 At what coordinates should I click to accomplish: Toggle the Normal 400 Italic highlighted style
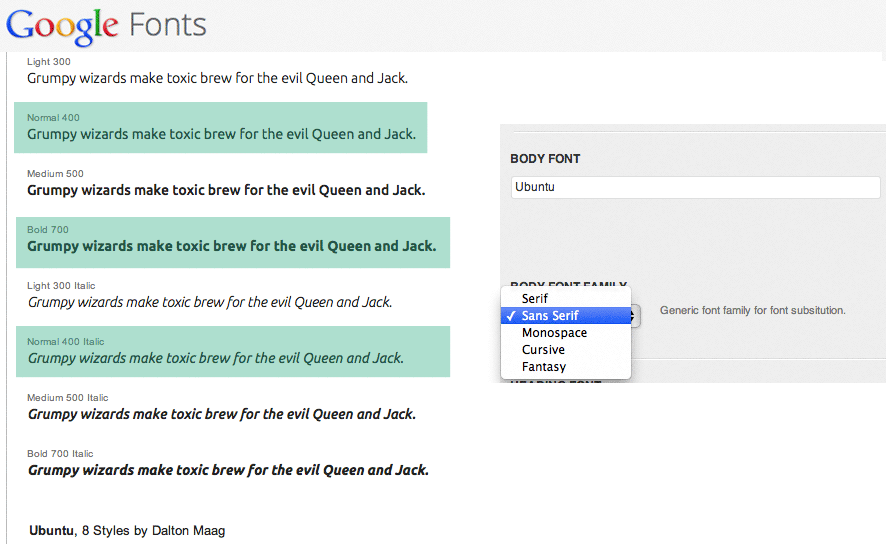coord(233,351)
